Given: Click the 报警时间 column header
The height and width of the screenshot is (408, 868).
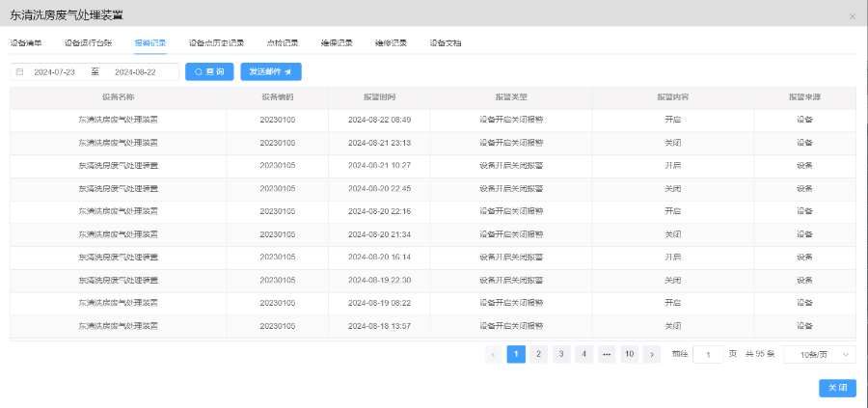Looking at the screenshot, I should click(x=379, y=97).
